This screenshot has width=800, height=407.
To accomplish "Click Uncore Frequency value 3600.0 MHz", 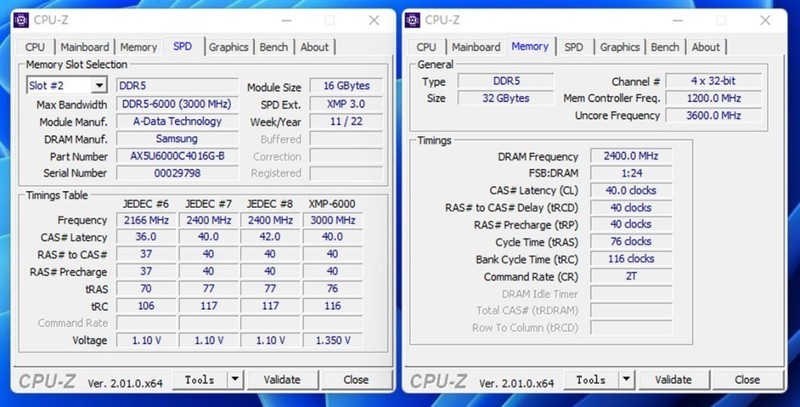I will click(x=713, y=115).
